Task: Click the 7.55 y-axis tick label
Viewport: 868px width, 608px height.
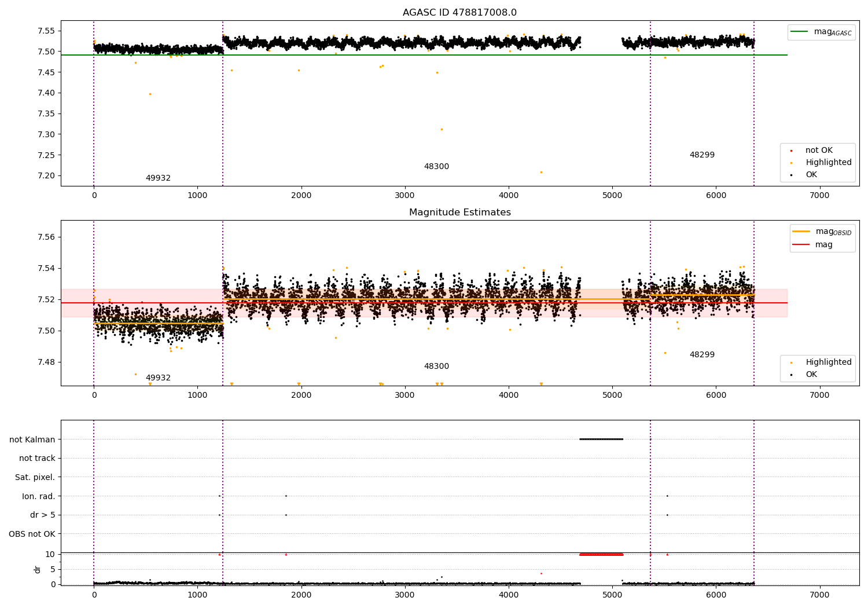Action: pos(46,31)
